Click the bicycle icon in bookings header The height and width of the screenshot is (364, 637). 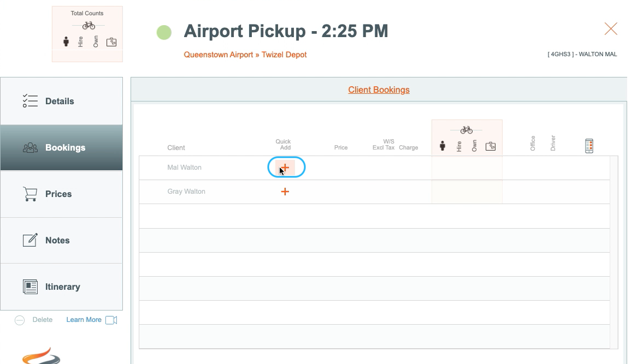tap(467, 130)
